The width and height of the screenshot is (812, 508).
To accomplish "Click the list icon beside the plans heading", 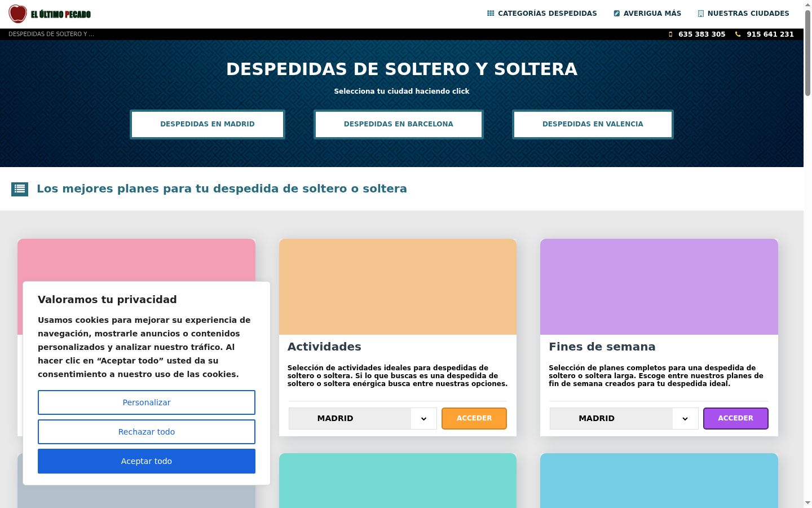I will click(20, 189).
